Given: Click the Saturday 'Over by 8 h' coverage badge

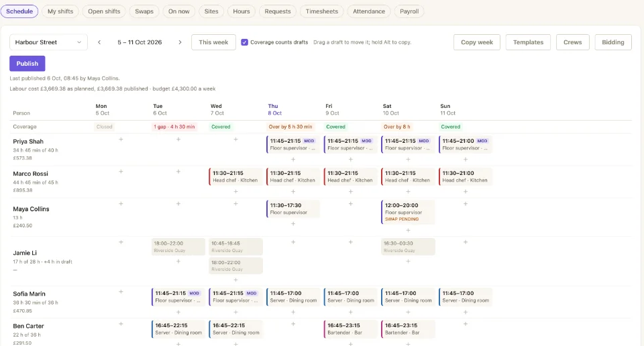Looking at the screenshot, I should [396, 127].
